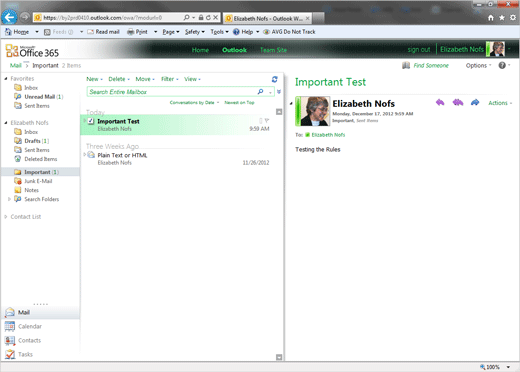This screenshot has height=372, width=520.
Task: Click the Find Someone address book icon
Action: pyautogui.click(x=406, y=65)
